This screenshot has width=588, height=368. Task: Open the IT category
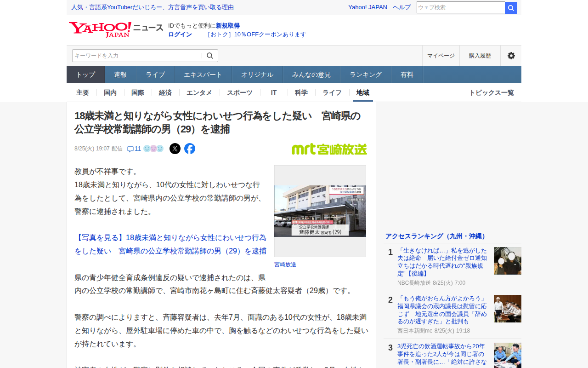(274, 92)
